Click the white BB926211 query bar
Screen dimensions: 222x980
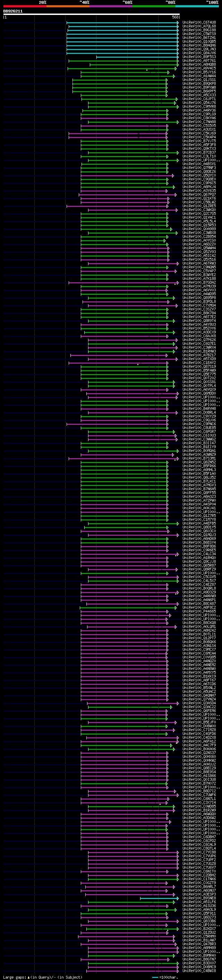coord(92,15)
